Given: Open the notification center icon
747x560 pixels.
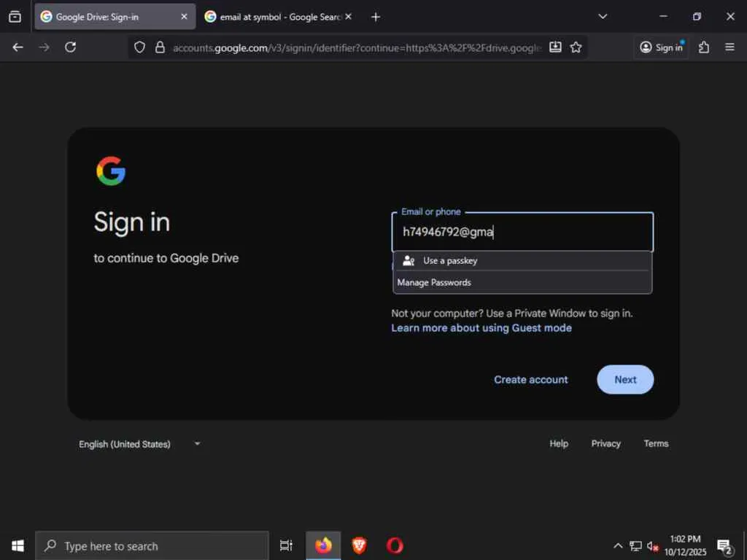Looking at the screenshot, I should tap(724, 546).
